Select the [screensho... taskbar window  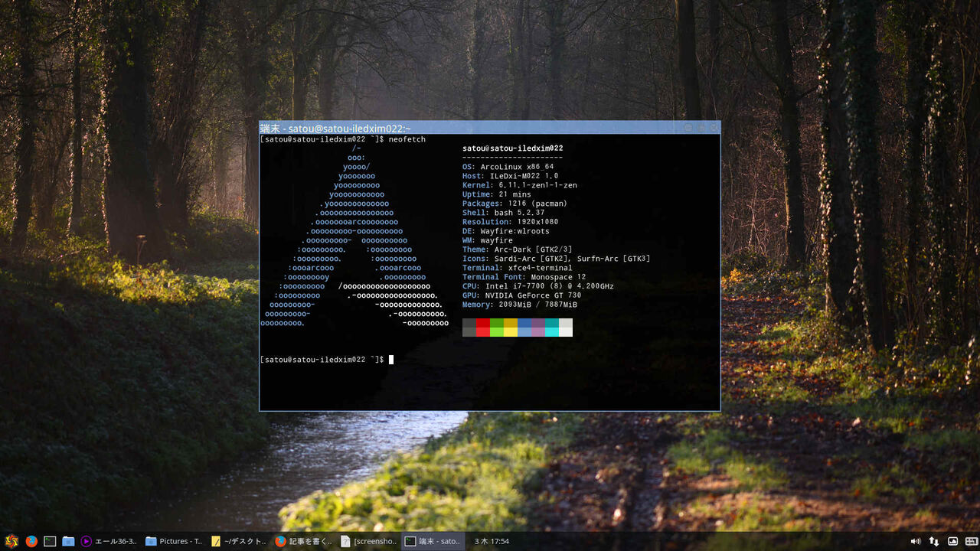pyautogui.click(x=371, y=541)
